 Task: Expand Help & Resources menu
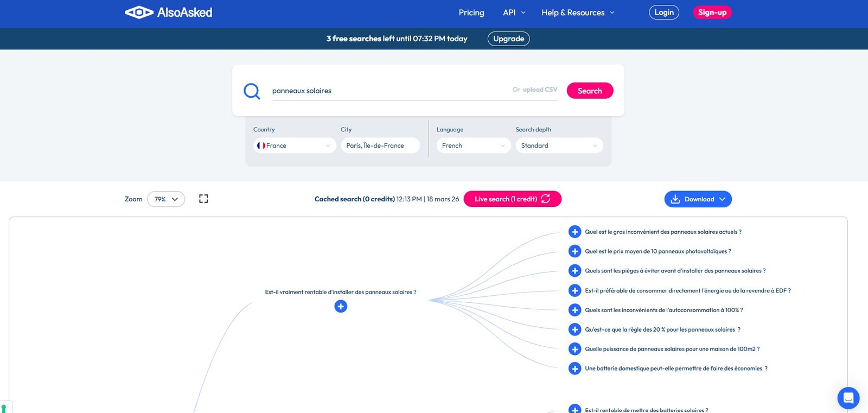pyautogui.click(x=578, y=12)
